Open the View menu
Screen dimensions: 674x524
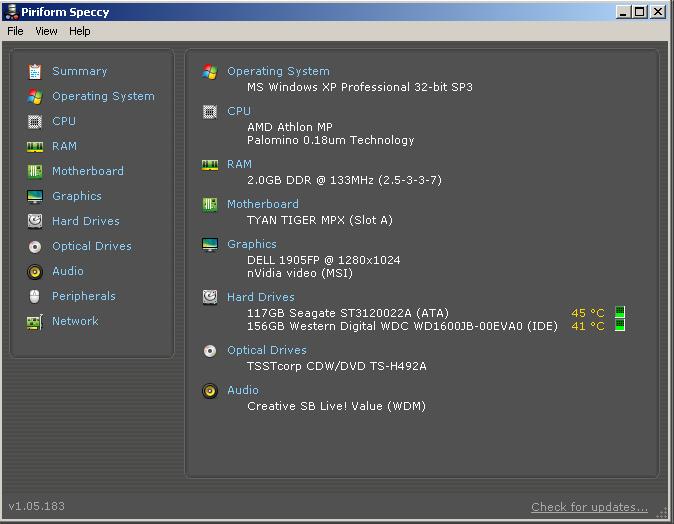46,31
